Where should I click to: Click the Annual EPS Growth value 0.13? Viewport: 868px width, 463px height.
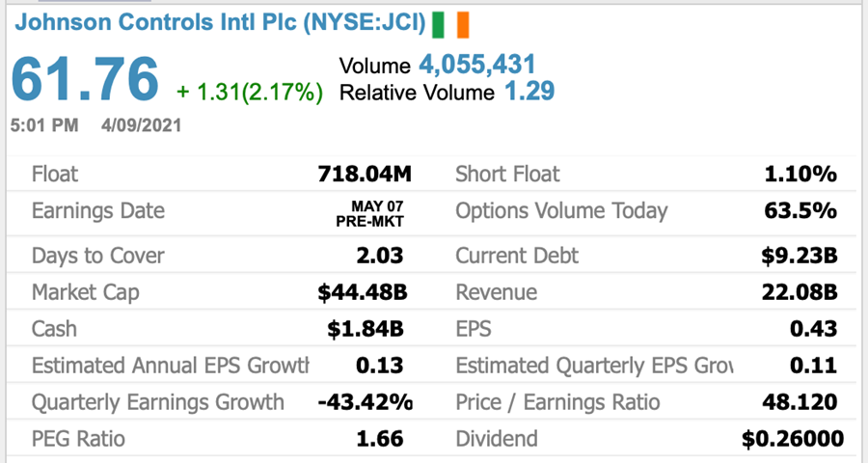[380, 366]
